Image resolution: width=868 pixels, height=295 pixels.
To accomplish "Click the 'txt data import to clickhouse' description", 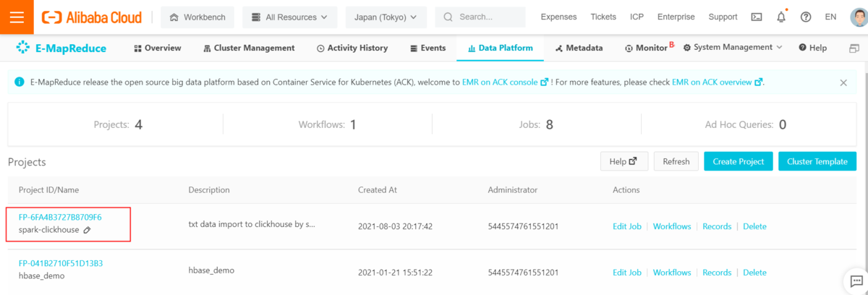I will coord(252,225).
